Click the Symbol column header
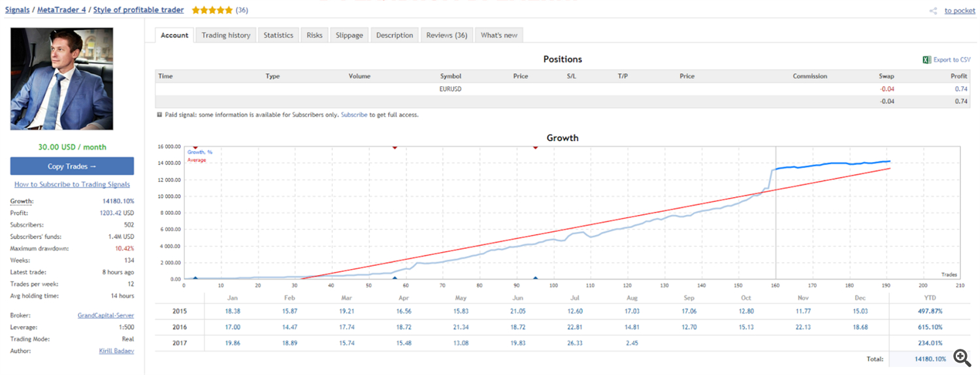 tap(451, 76)
